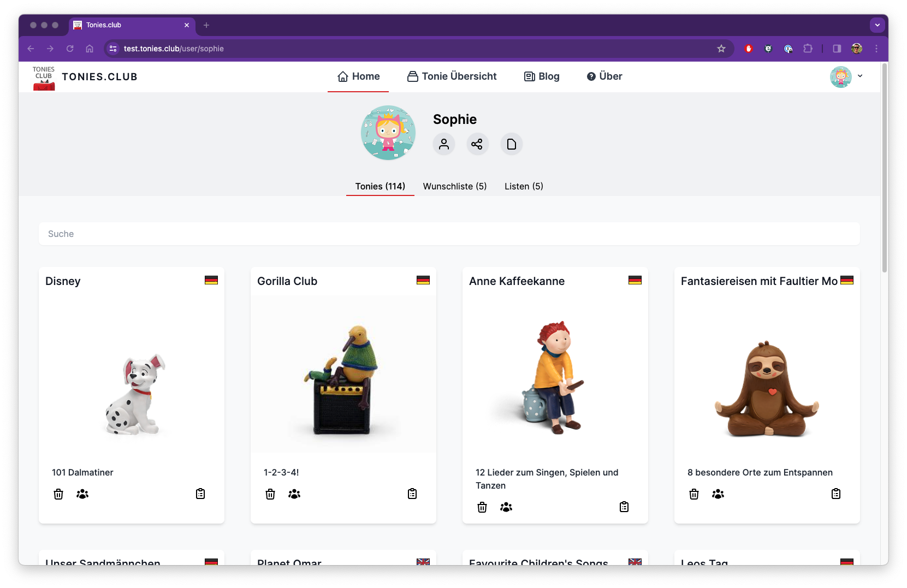This screenshot has height=588, width=907.
Task: Open the Blog navigation item
Action: pyautogui.click(x=542, y=76)
